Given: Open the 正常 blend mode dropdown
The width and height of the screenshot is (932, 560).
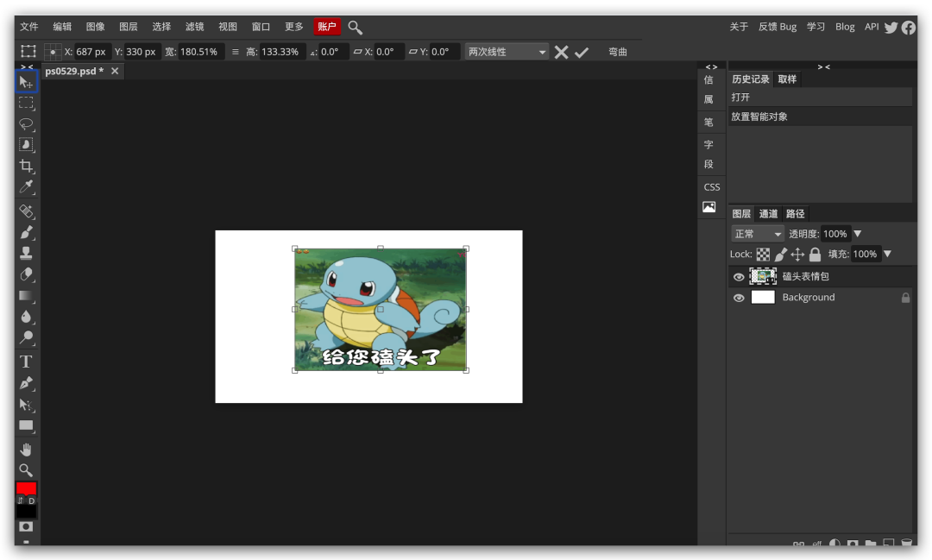Looking at the screenshot, I should [758, 234].
